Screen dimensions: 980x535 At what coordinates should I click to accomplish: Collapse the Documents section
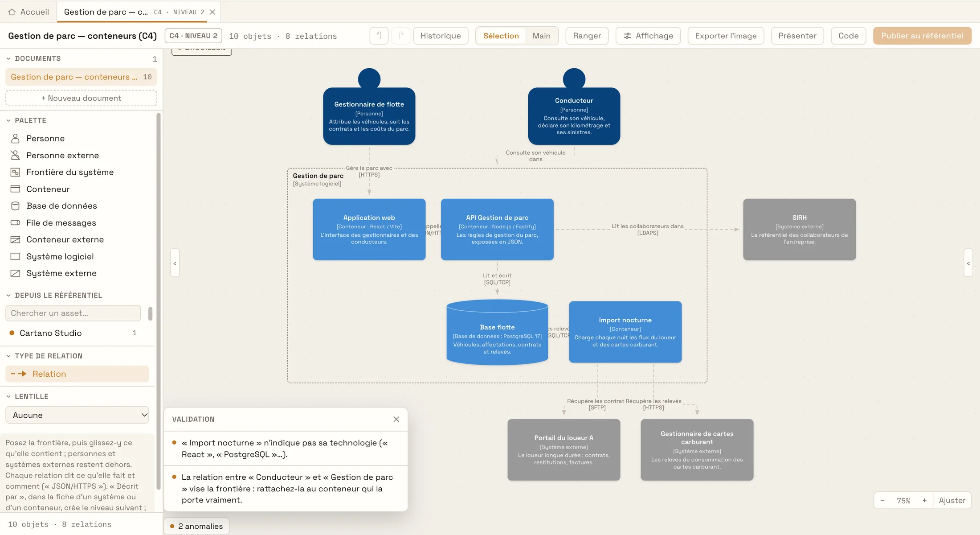click(8, 58)
